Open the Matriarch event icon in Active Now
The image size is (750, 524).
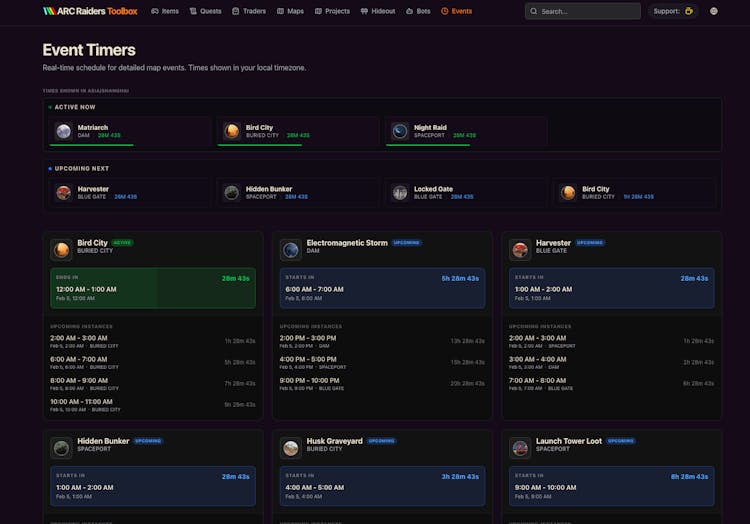63,131
